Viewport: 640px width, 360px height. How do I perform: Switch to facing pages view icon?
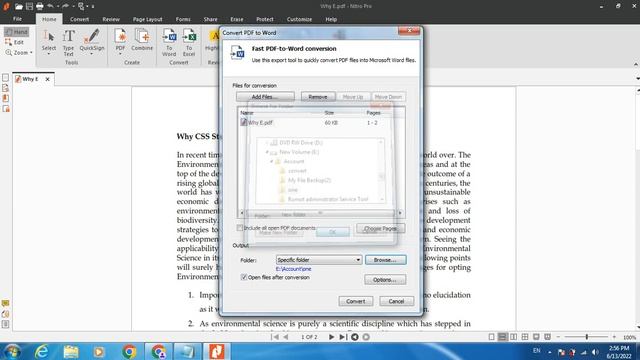coord(513,337)
